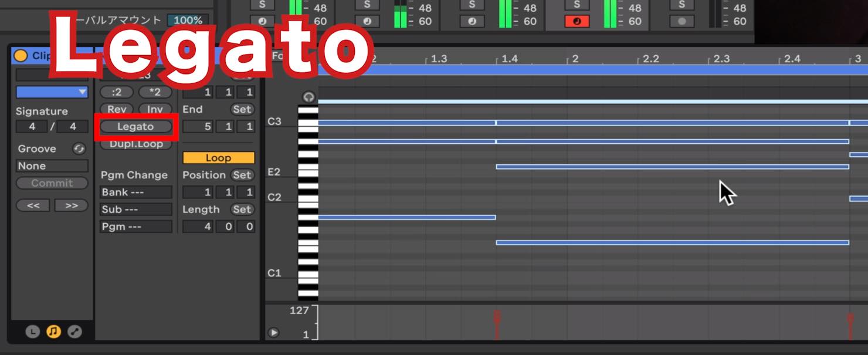The height and width of the screenshot is (355, 868).
Task: Toggle the velocity lane fold triangle
Action: click(x=273, y=333)
